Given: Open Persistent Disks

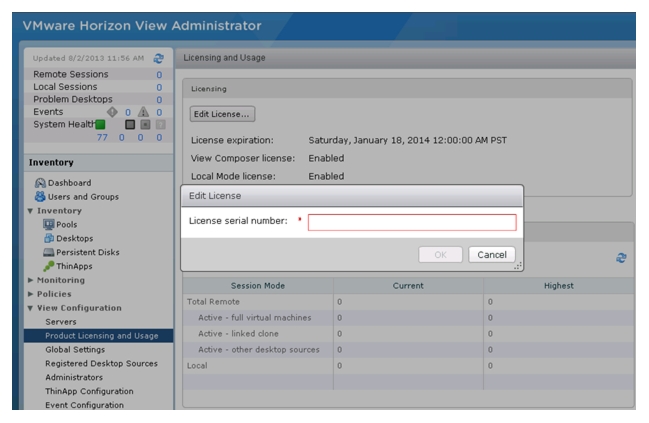Looking at the screenshot, I should tap(88, 252).
